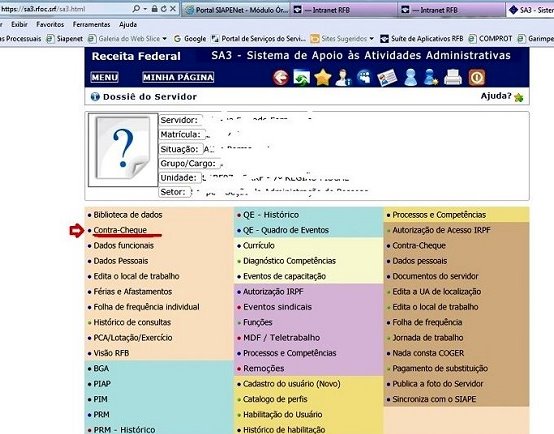Viewport: 554px width, 434px height.
Task: Click the server photo placeholder
Action: [123, 149]
